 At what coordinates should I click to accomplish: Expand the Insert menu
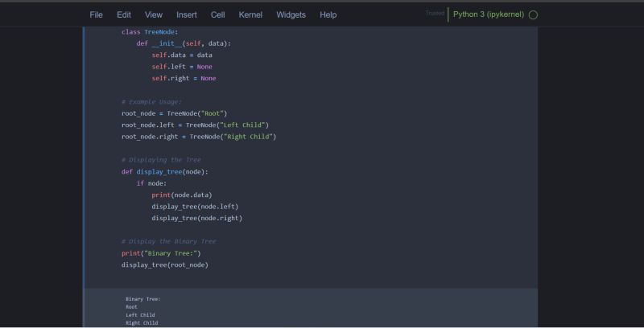click(186, 14)
